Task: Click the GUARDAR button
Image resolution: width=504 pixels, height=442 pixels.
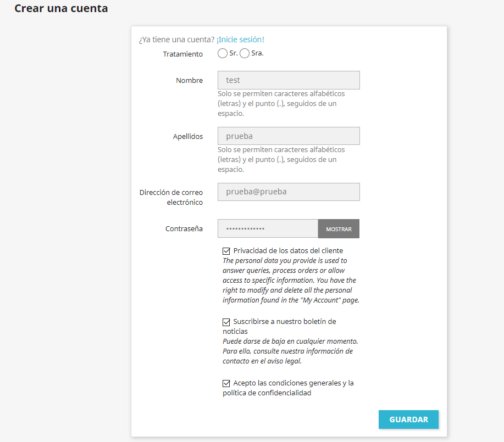Action: pos(408,419)
